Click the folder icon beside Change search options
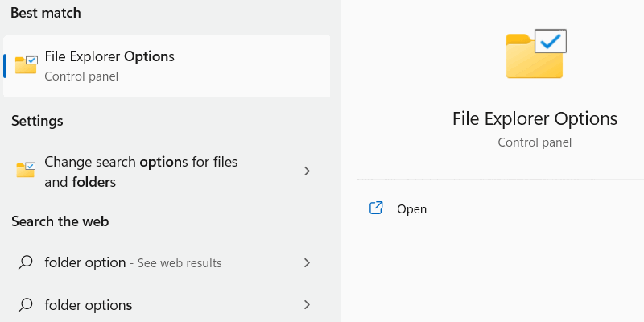The image size is (644, 322). 26,171
